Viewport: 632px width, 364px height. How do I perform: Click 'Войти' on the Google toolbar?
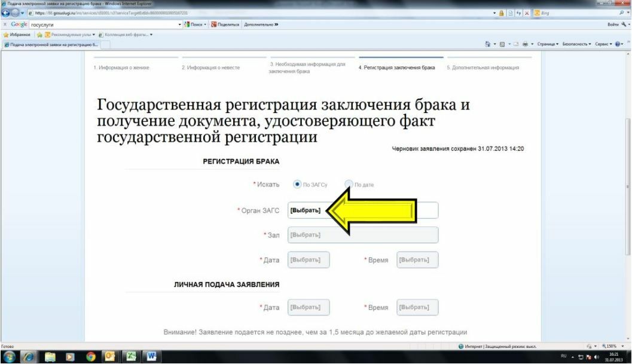[613, 25]
